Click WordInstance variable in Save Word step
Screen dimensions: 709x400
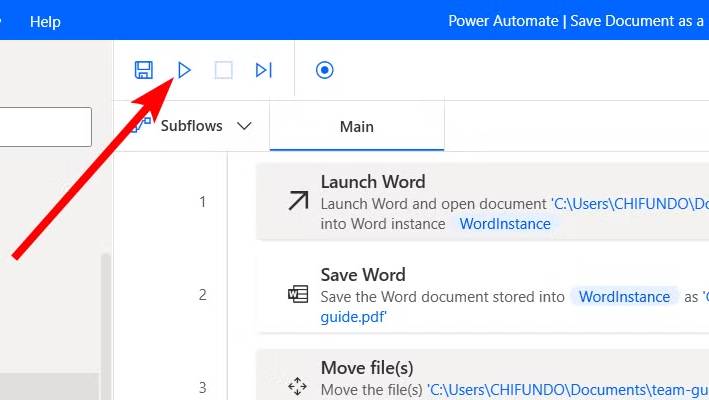(x=624, y=296)
